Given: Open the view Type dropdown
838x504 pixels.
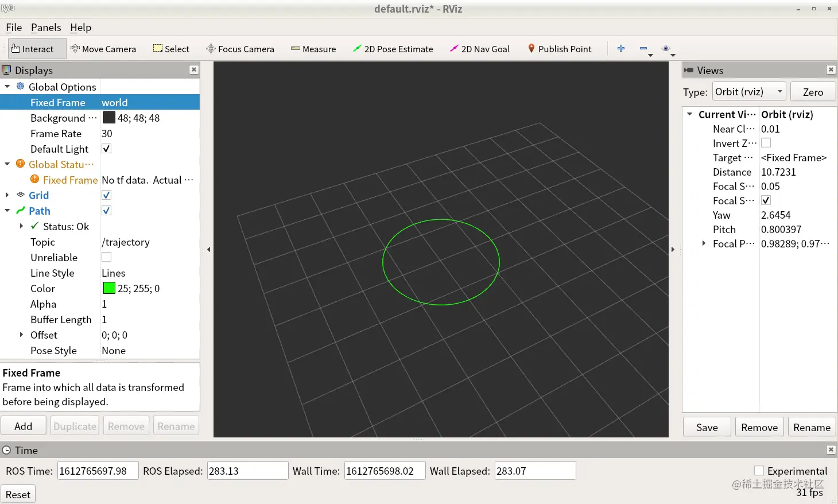Looking at the screenshot, I should click(749, 92).
